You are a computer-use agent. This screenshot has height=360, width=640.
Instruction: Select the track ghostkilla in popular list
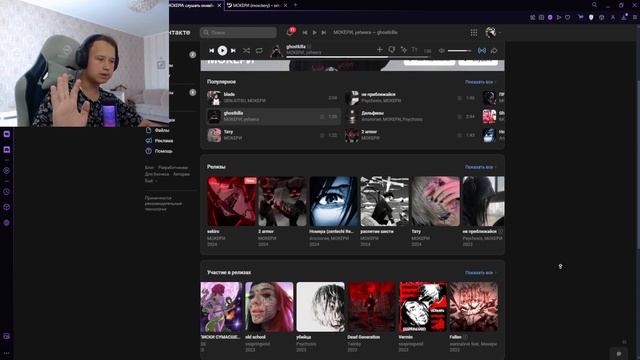click(273, 116)
